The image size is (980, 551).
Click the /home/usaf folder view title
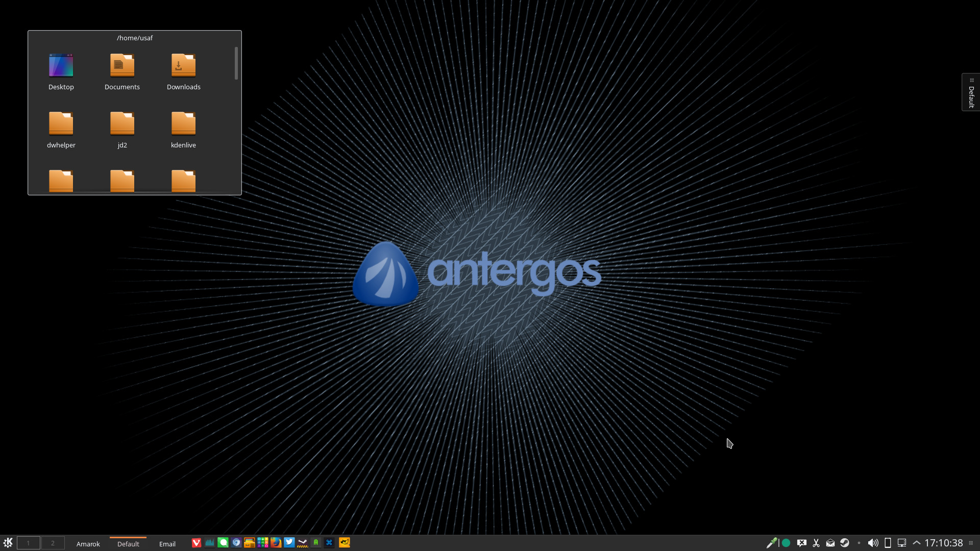(x=135, y=38)
